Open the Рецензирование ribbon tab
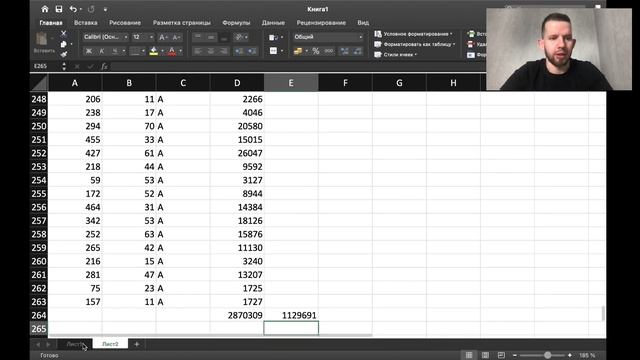The height and width of the screenshot is (360, 640). (x=321, y=23)
